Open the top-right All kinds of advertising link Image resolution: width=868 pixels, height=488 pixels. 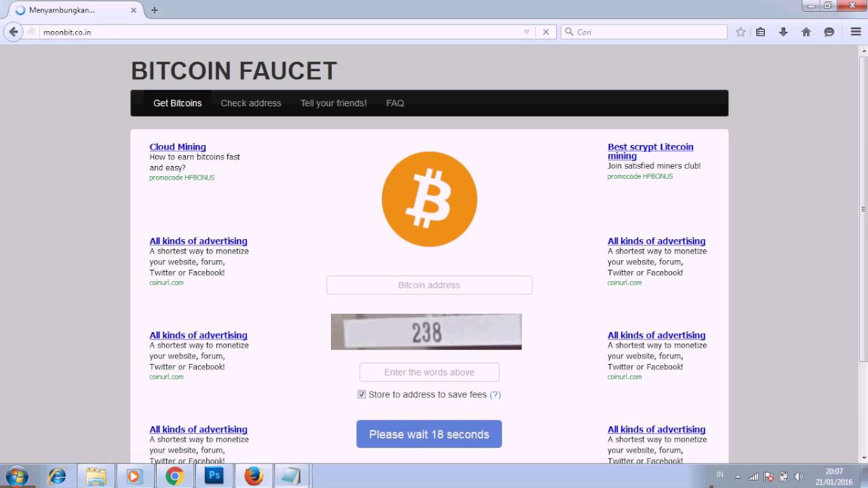[656, 241]
